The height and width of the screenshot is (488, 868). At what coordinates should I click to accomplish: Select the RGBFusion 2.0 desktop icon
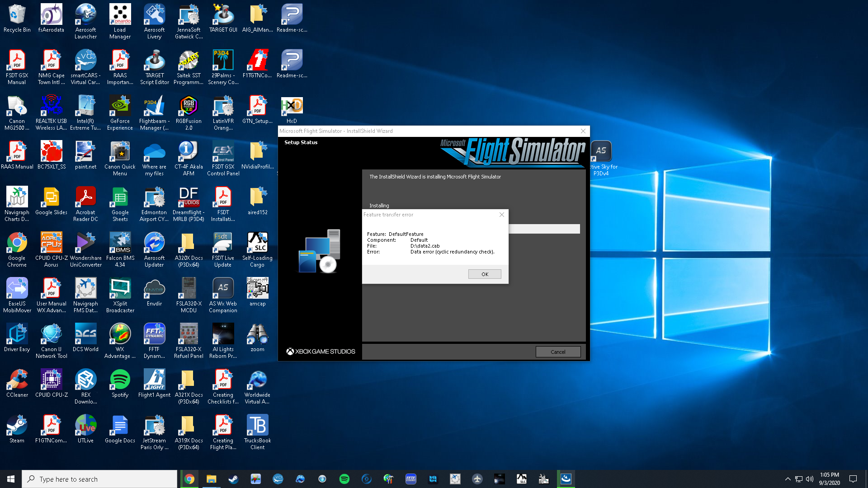pos(189,113)
